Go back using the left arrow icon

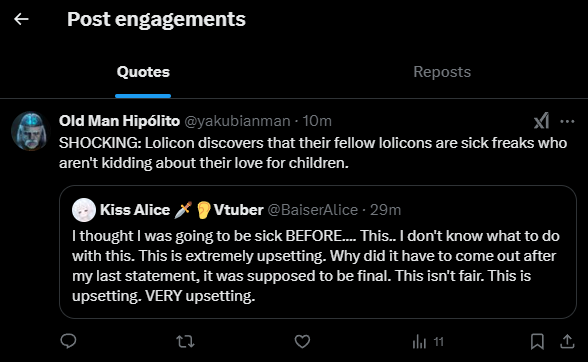(x=21, y=19)
